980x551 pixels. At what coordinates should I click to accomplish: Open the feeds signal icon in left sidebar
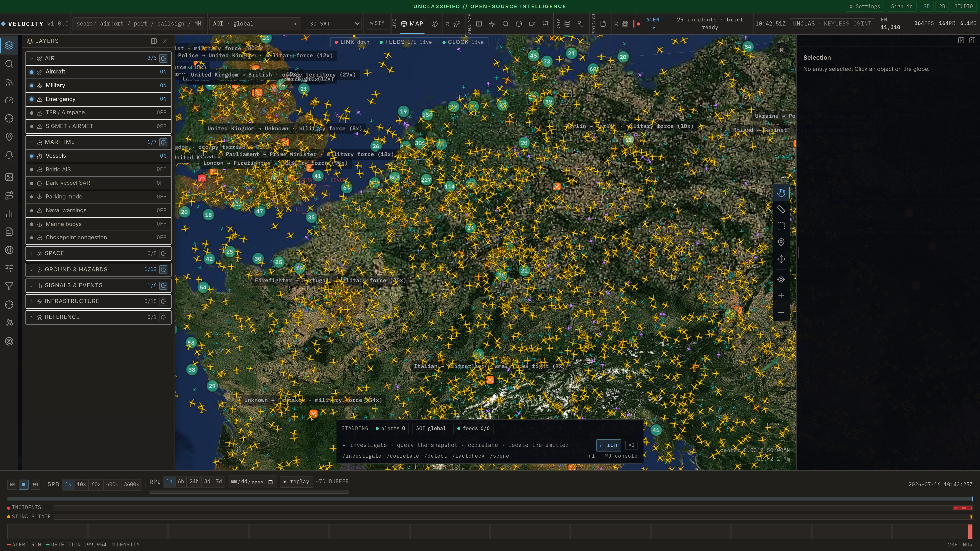(9, 82)
